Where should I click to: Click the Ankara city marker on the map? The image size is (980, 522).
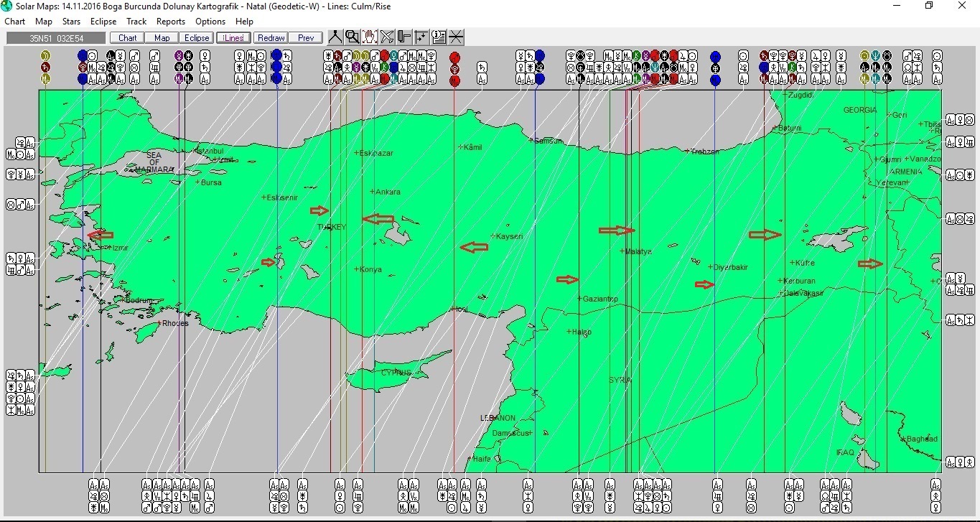[x=372, y=192]
